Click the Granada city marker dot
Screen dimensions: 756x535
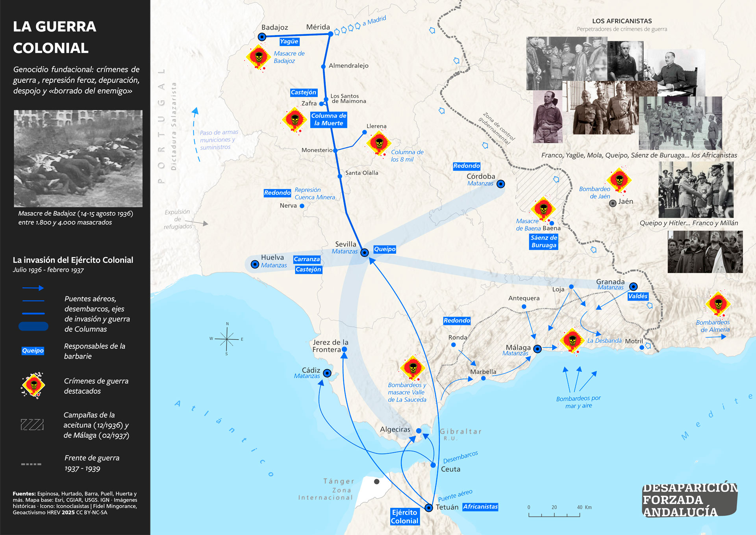tap(633, 286)
